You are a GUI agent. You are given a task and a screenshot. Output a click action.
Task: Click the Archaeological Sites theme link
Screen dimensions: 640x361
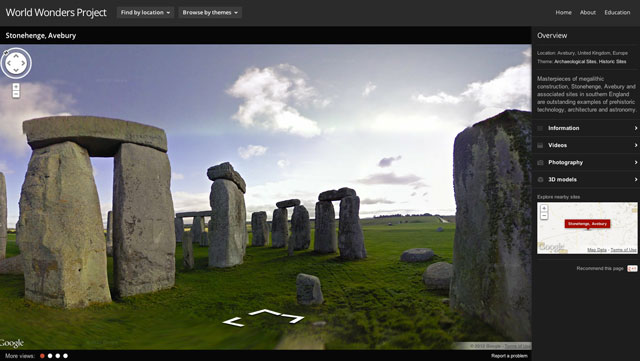tap(575, 62)
